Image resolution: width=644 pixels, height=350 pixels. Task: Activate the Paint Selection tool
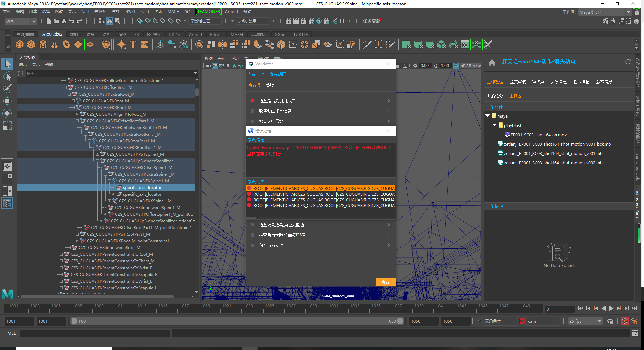(7, 89)
